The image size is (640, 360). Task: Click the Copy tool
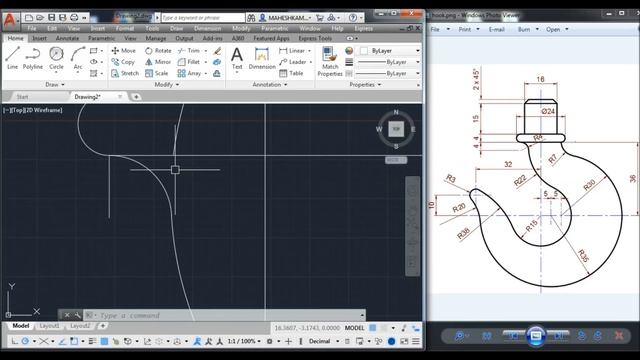pyautogui.click(x=123, y=62)
